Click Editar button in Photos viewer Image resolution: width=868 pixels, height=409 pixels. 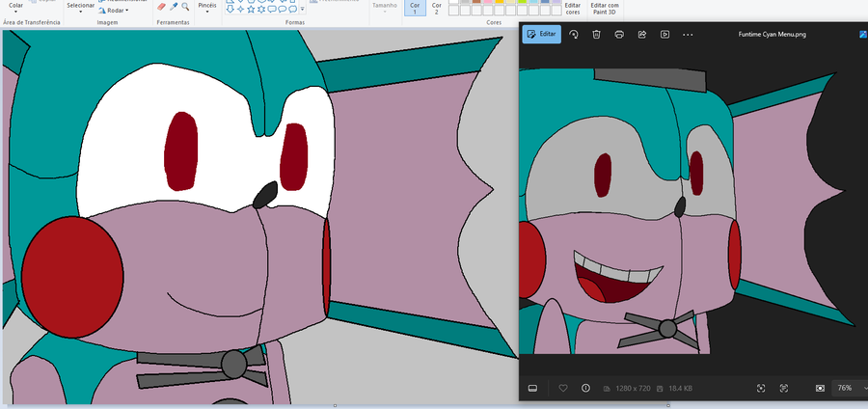point(541,35)
